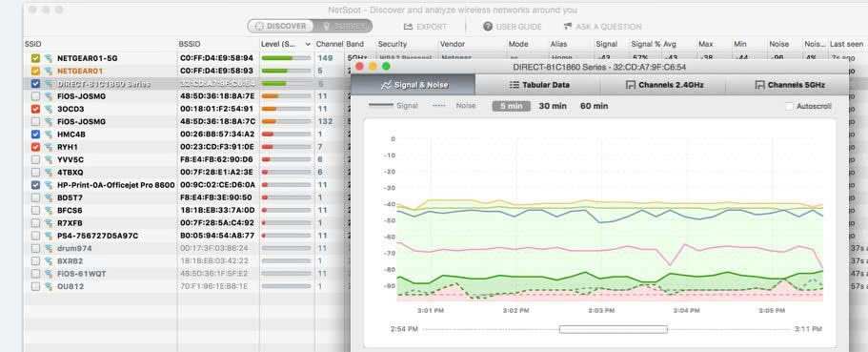
Task: Click the Wi-Fi icon next to HMC4B
Action: click(48, 135)
